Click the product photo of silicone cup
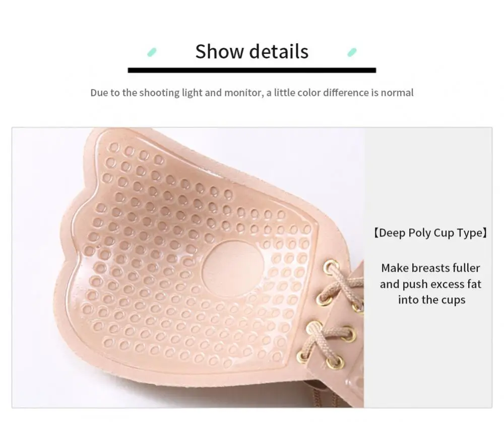This screenshot has width=504, height=422. (x=188, y=268)
